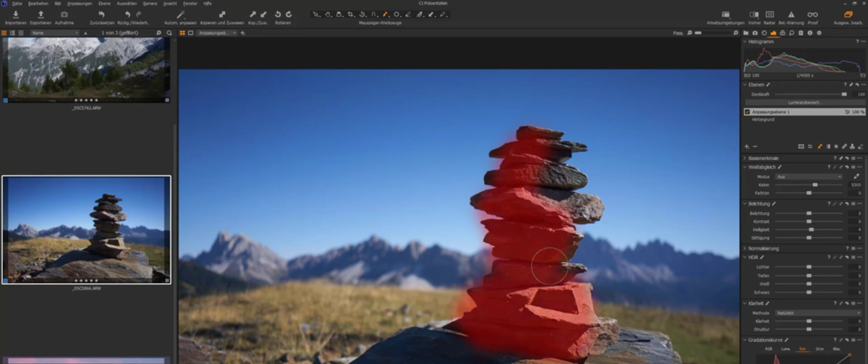Select the _DSC5762.ARW mountain thumbnail
The width and height of the screenshot is (868, 364).
tap(86, 69)
